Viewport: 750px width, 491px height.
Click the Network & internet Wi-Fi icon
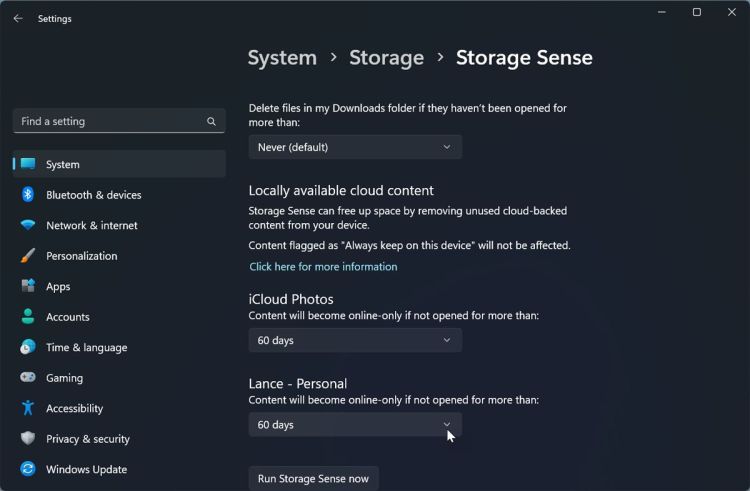coord(28,225)
